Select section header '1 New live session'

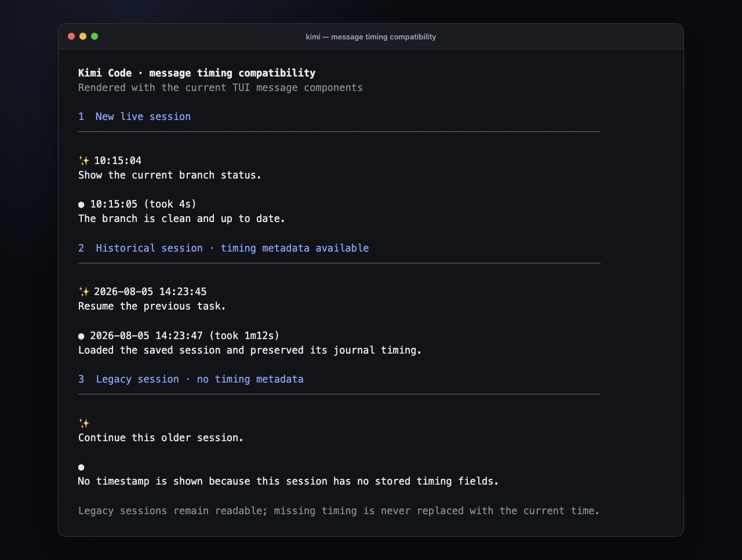point(134,117)
